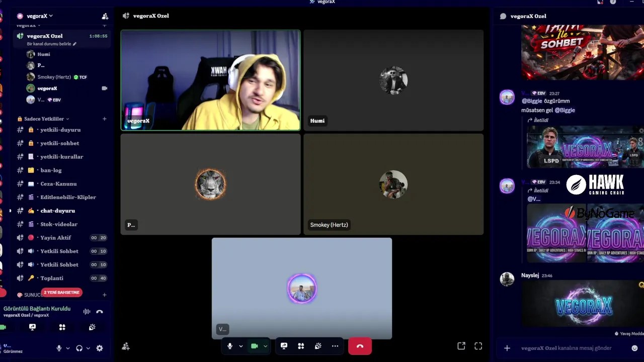This screenshot has height=362, width=644.
Task: Open voice connection details at 'Görüntülü Bağlantı Kuruldu'
Action: [x=37, y=309]
